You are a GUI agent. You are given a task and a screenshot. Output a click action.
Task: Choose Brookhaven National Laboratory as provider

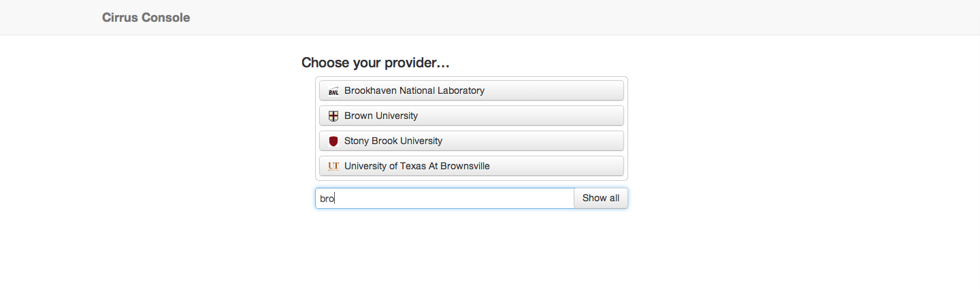coord(472,90)
